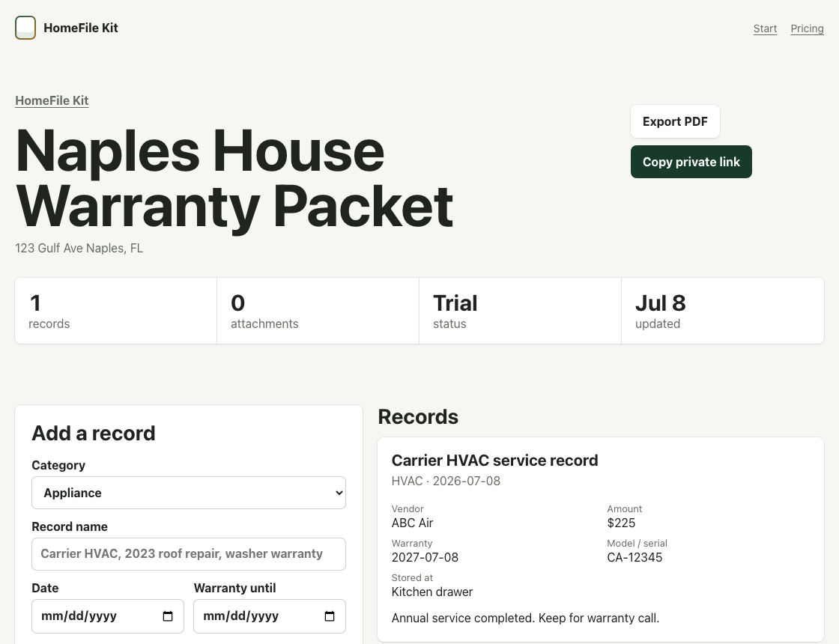Click the HomeFile Kit logo icon
The width and height of the screenshot is (839, 644).
point(25,28)
